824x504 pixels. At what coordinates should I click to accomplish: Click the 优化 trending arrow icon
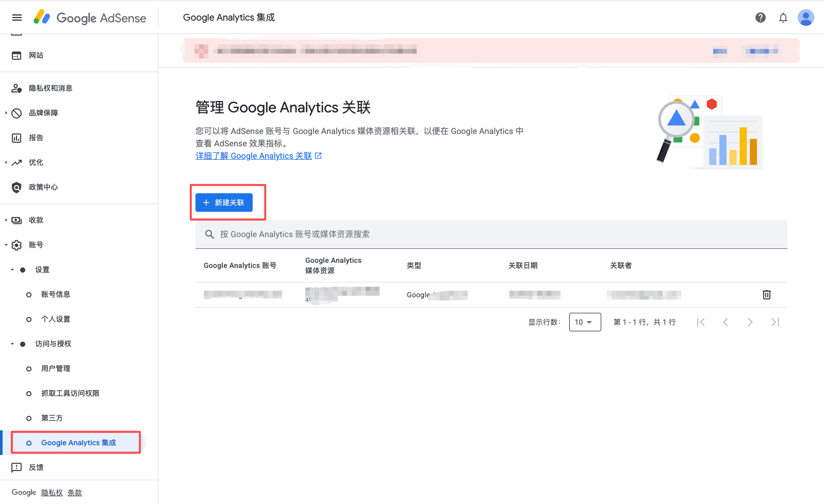(x=17, y=162)
